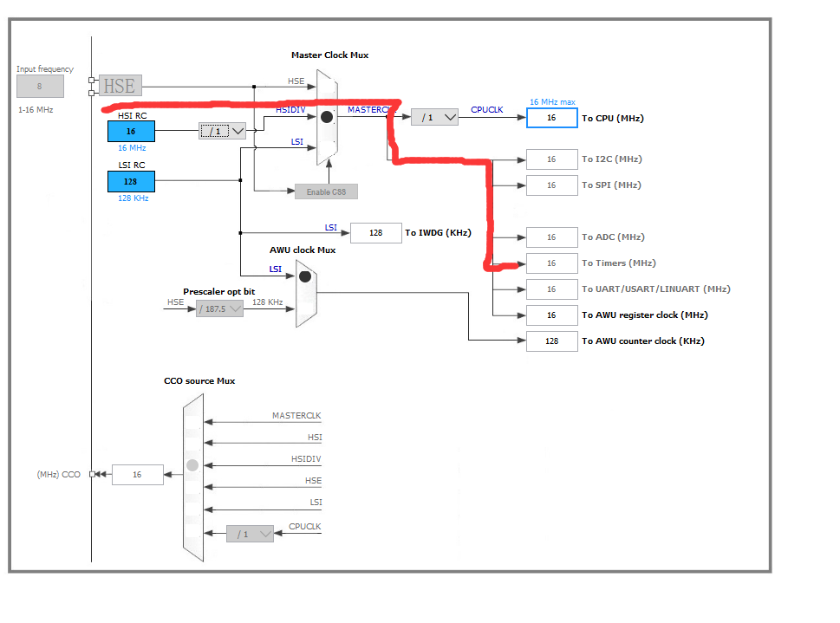The image size is (840, 623).
Task: Click the HSE input label on CCO Mux
Action: (314, 481)
